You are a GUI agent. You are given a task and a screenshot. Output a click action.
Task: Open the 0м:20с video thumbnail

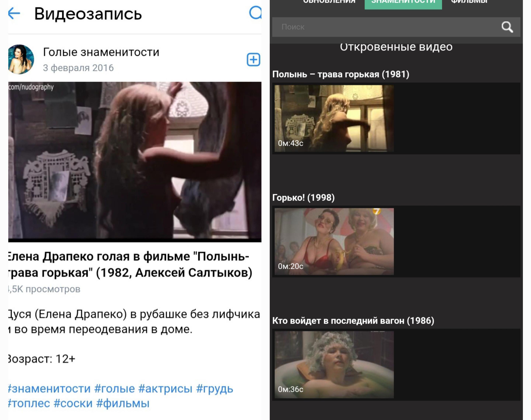pyautogui.click(x=334, y=241)
